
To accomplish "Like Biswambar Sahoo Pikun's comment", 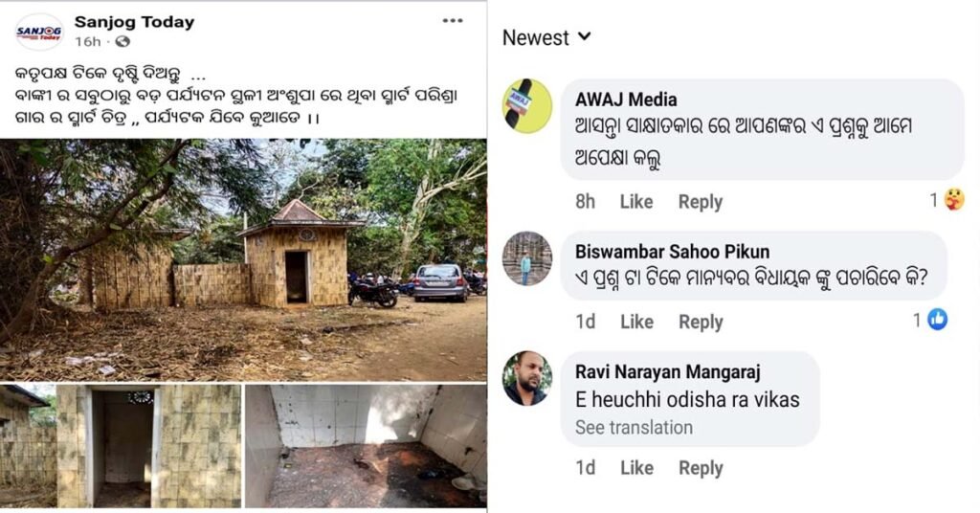I will (636, 322).
